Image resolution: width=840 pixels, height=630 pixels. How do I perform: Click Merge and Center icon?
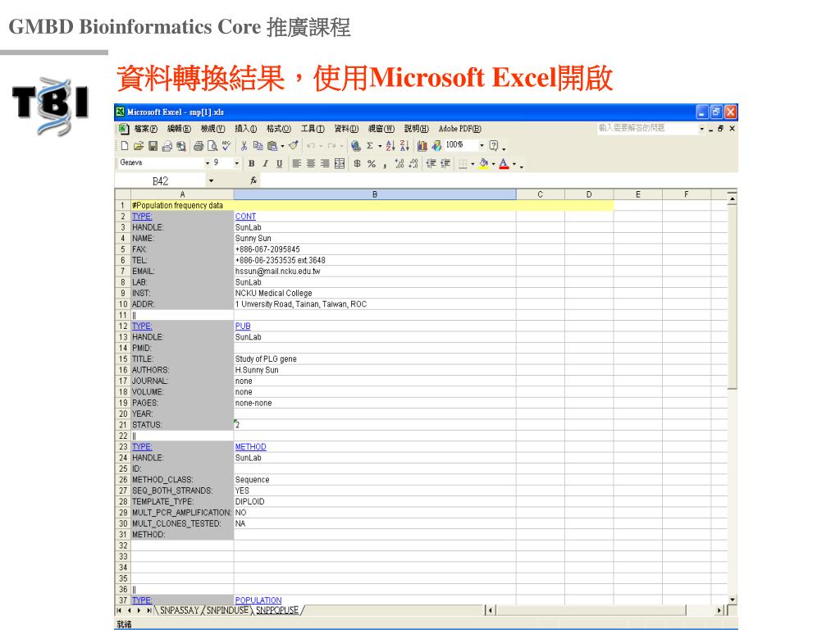[340, 163]
